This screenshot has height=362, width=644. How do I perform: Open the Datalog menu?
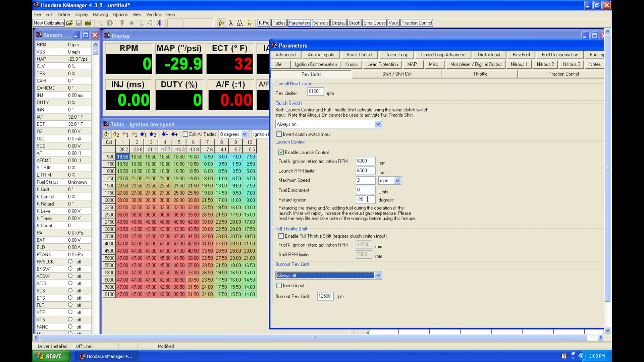100,14
